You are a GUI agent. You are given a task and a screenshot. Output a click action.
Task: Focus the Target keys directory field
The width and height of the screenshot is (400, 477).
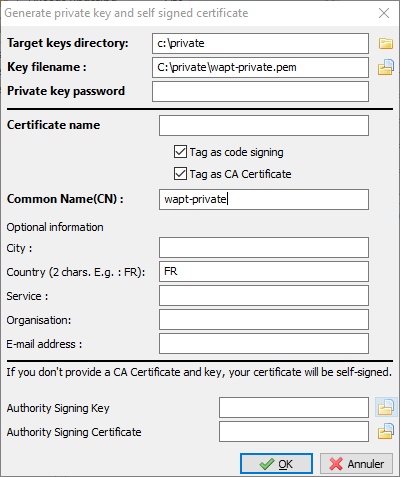[x=260, y=43]
